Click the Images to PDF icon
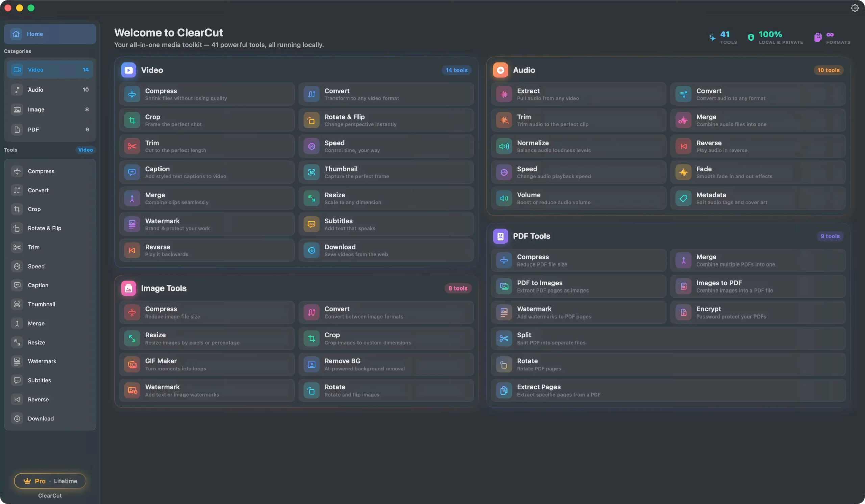The width and height of the screenshot is (865, 504). pos(684,286)
